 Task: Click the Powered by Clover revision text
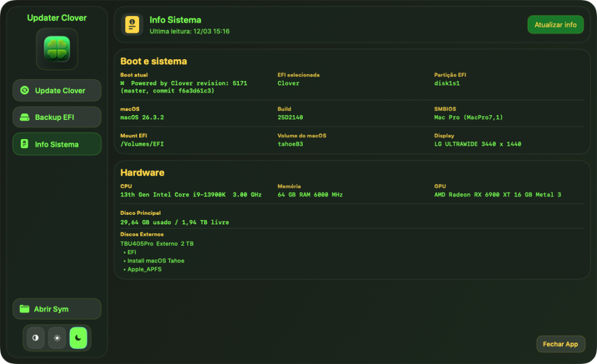(184, 87)
